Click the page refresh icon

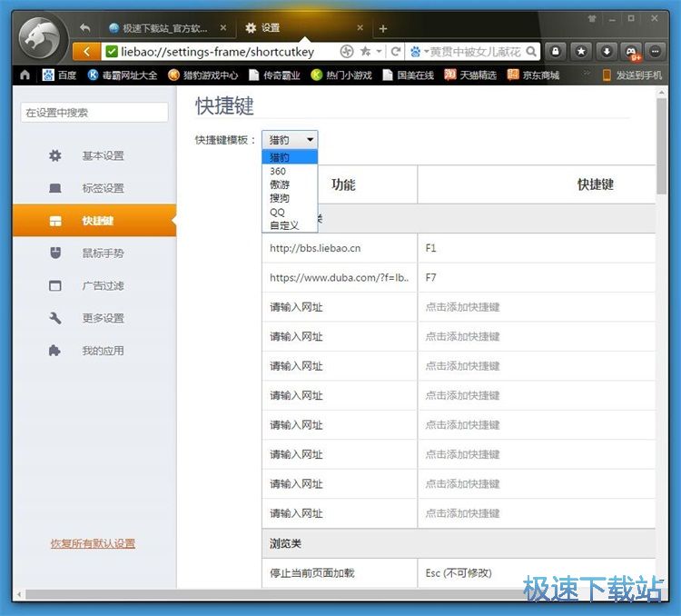pyautogui.click(x=395, y=52)
